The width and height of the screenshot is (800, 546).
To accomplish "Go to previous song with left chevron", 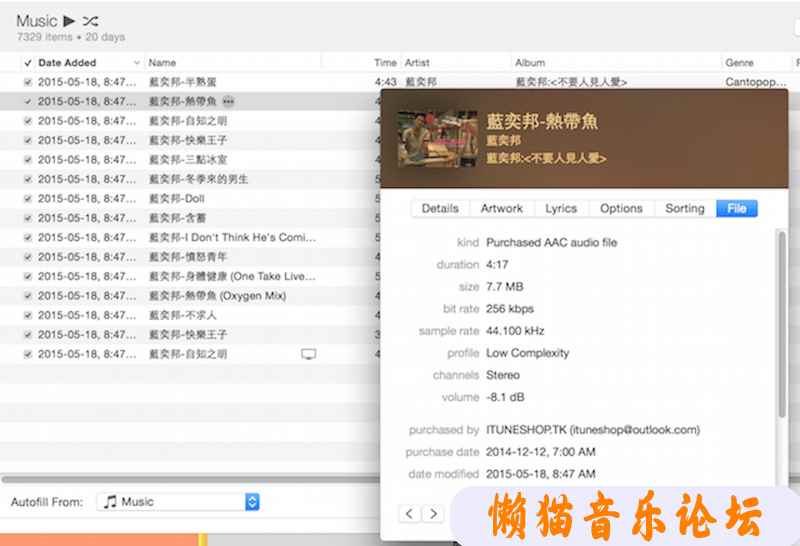I will point(409,513).
